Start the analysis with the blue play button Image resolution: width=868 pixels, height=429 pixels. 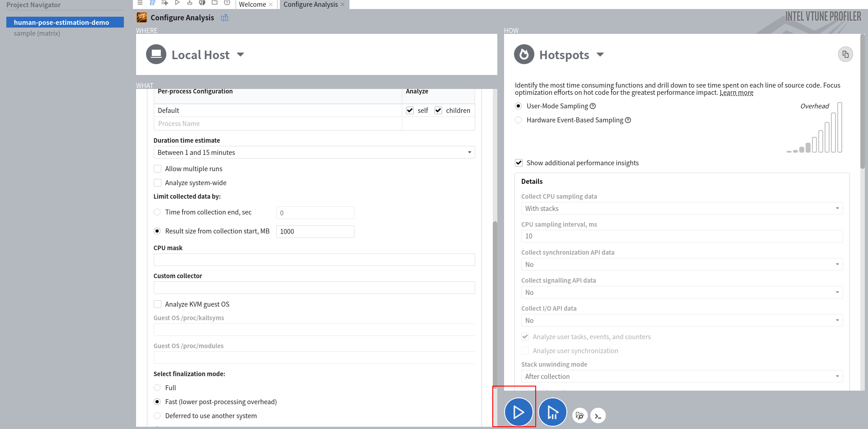click(518, 412)
